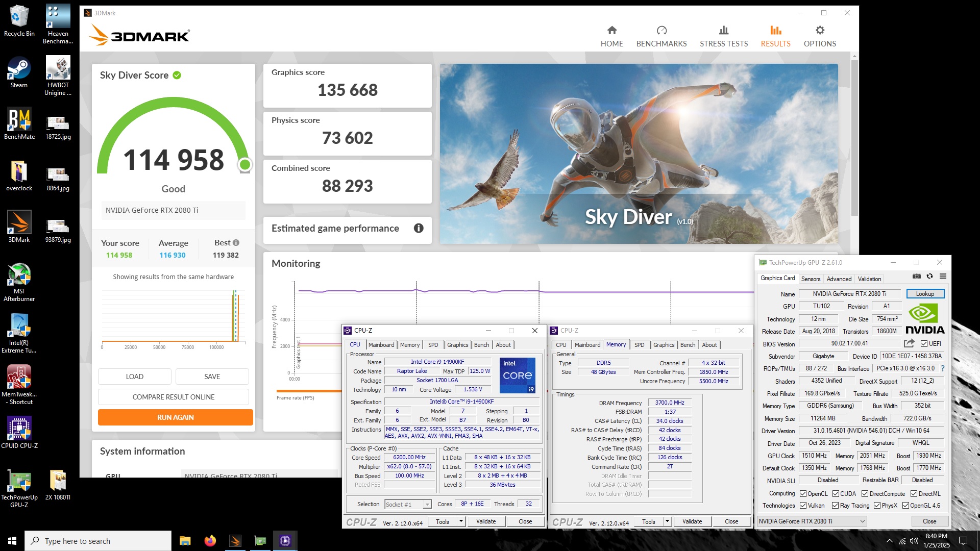This screenshot has width=980, height=551.
Task: Toggle the DirectCompute checkbox
Action: (x=865, y=494)
